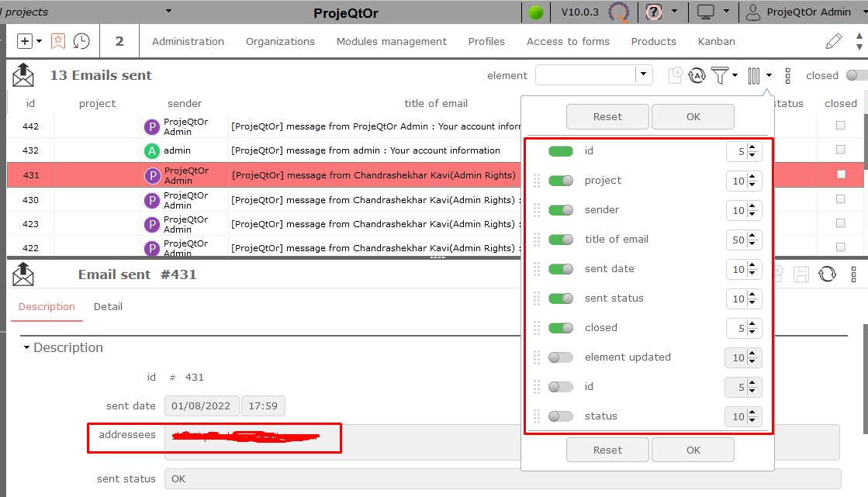Open Modules management menu

click(392, 42)
